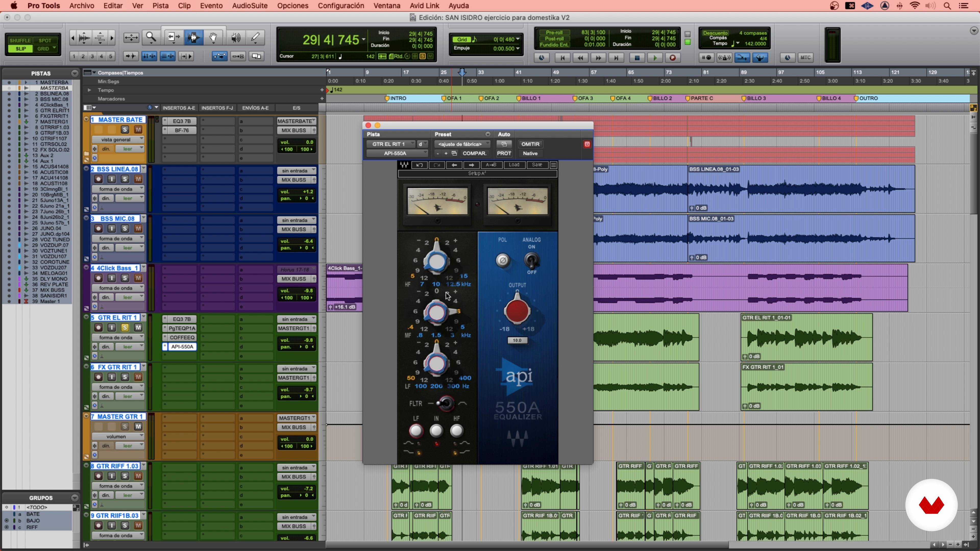980x551 pixels.
Task: Select the Scrubber speaker tool
Action: point(236,37)
